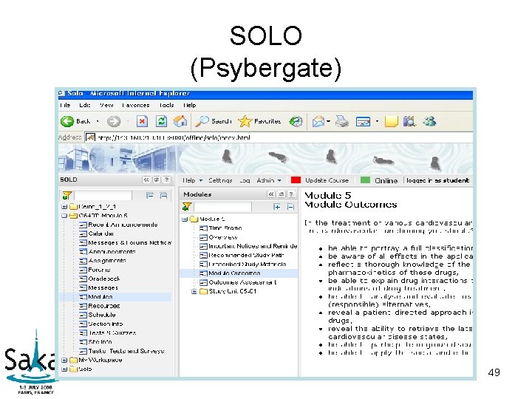The width and height of the screenshot is (532, 399).
Task: Click the Forward arrow in browser toolbar
Action: (x=114, y=121)
